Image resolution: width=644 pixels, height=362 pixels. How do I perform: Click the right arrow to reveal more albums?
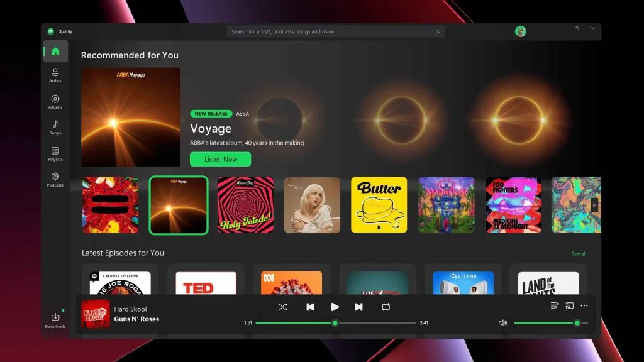pyautogui.click(x=594, y=205)
